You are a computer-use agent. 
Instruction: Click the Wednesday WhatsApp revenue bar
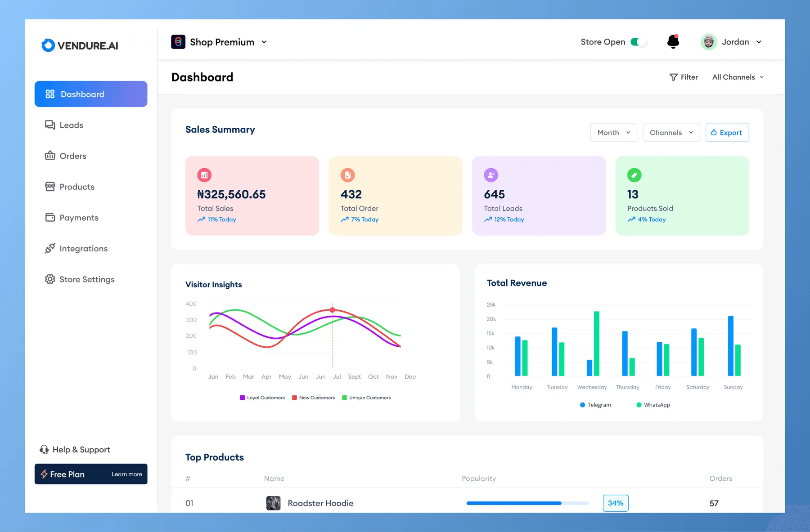(x=597, y=344)
